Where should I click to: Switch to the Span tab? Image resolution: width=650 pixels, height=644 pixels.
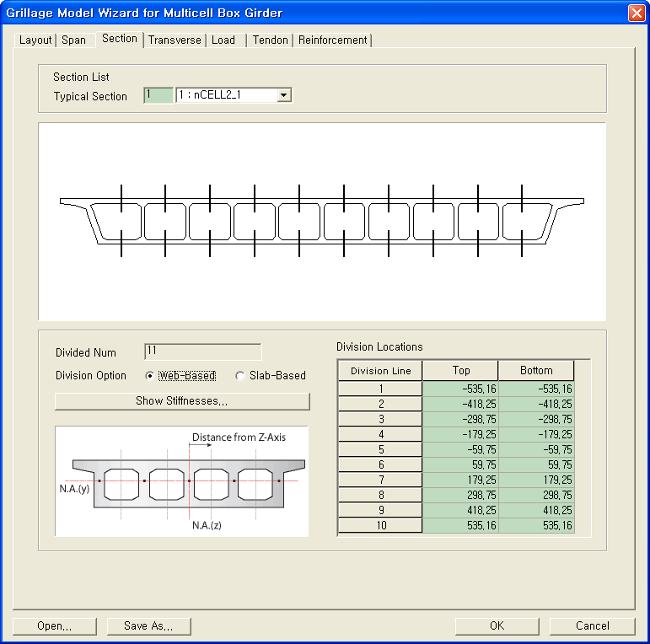tap(74, 40)
